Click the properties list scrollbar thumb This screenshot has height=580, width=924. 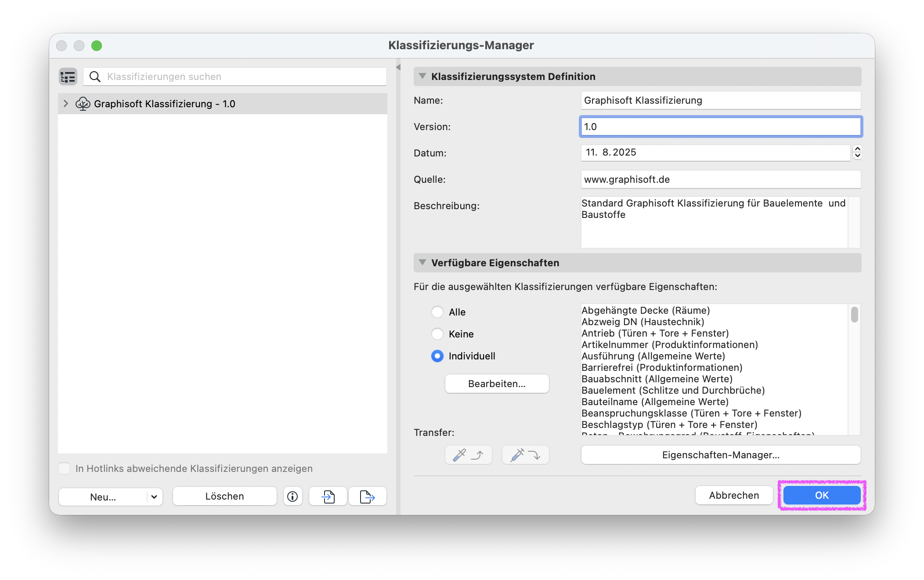point(854,315)
